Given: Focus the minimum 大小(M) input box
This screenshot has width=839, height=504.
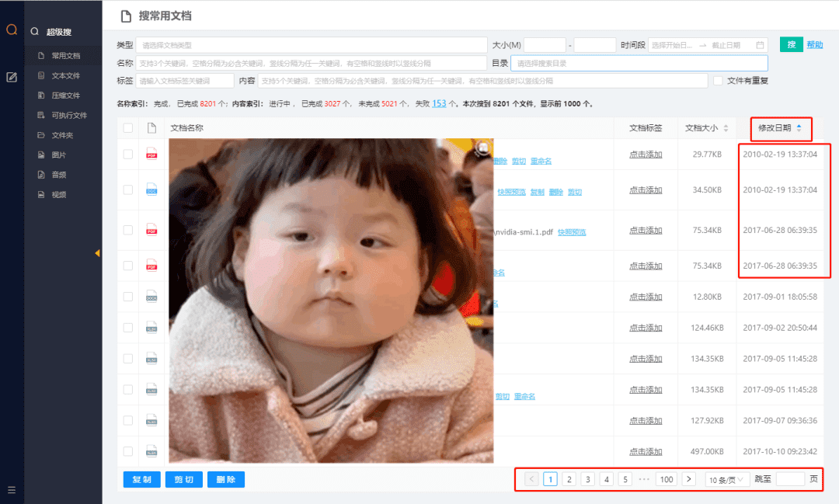Looking at the screenshot, I should tap(545, 45).
